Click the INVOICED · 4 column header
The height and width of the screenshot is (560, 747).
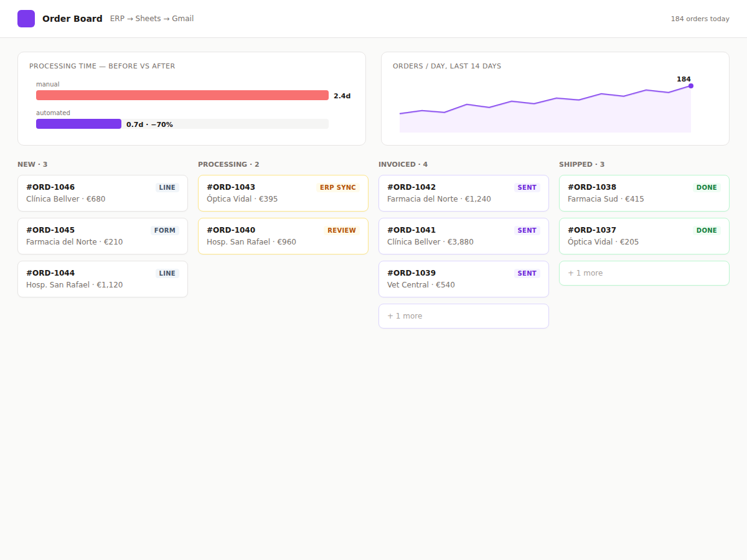click(403, 164)
